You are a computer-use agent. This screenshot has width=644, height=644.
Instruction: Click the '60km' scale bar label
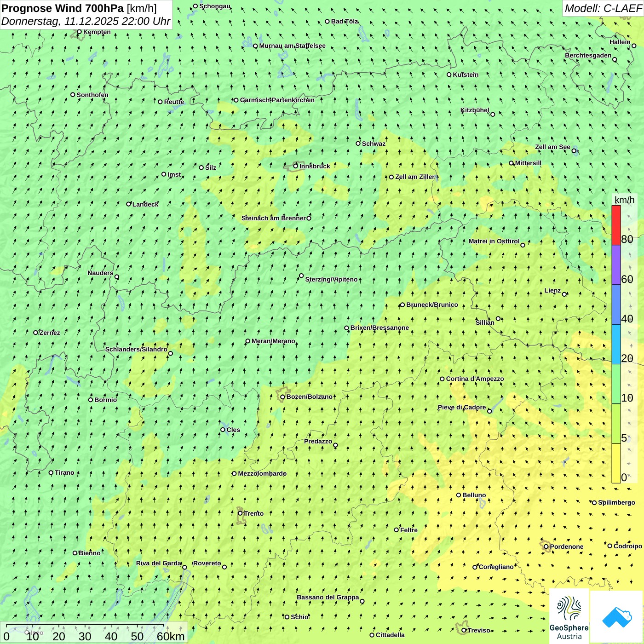(171, 636)
